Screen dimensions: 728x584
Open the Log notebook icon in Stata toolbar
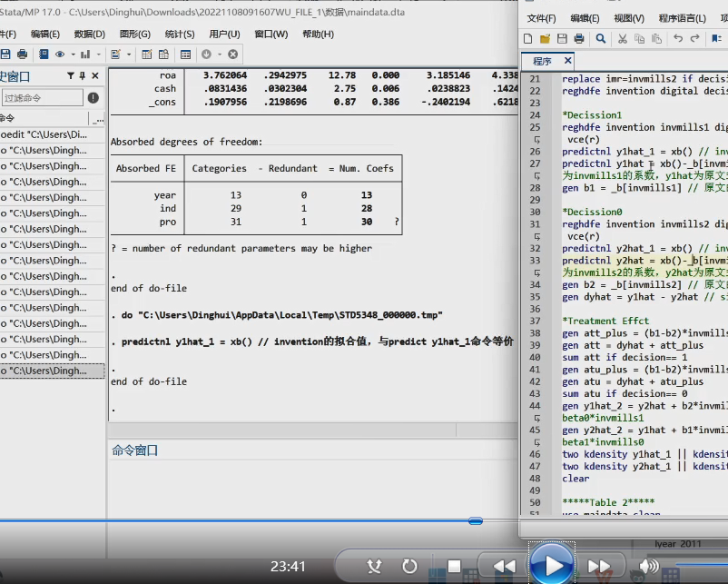pos(44,54)
